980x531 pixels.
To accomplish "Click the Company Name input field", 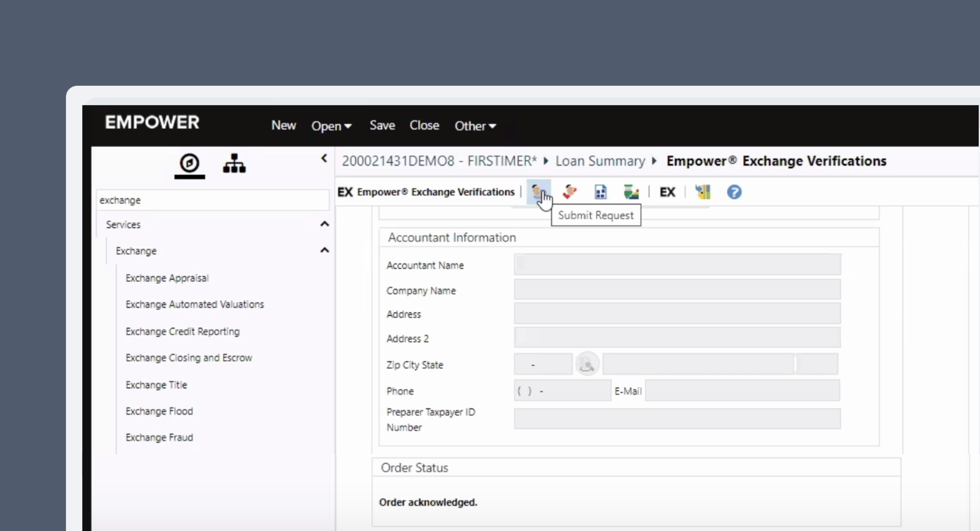I will (677, 290).
